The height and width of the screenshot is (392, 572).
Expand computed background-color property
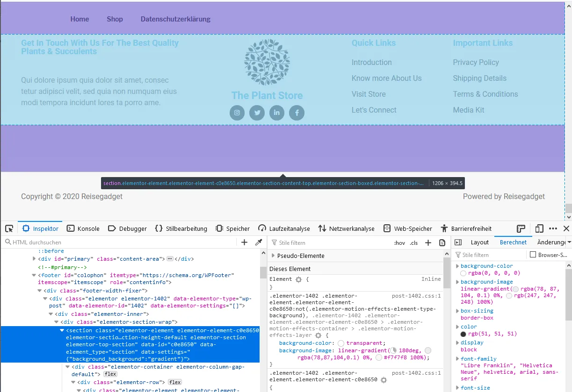click(458, 266)
